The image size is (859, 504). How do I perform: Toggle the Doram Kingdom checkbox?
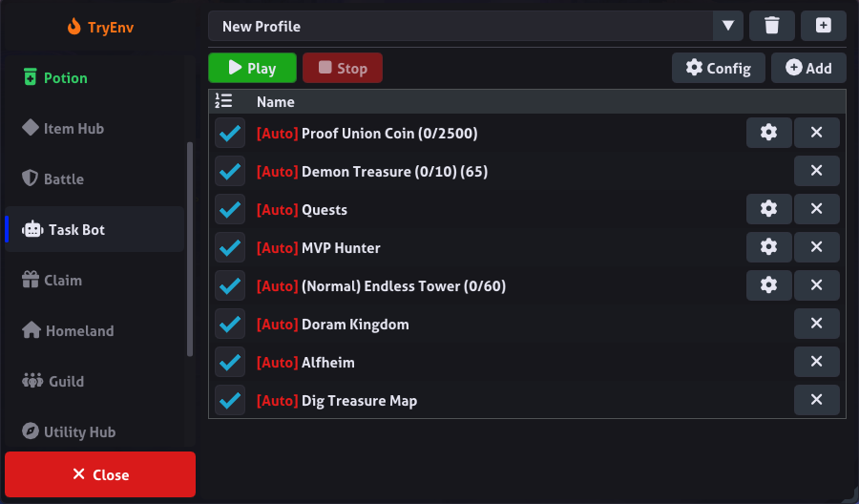230,324
